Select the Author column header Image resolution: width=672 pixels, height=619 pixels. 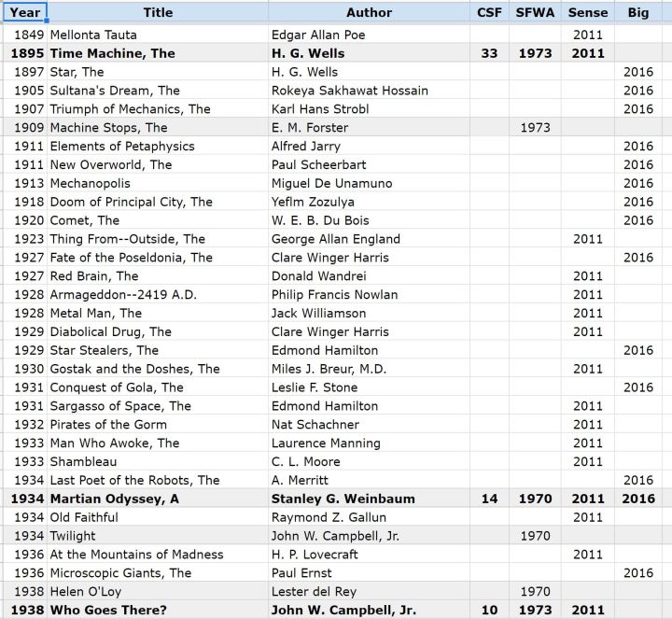(369, 13)
